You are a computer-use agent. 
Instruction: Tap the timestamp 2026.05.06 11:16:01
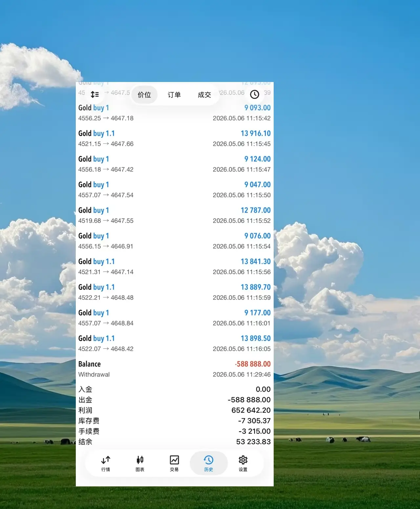(242, 323)
